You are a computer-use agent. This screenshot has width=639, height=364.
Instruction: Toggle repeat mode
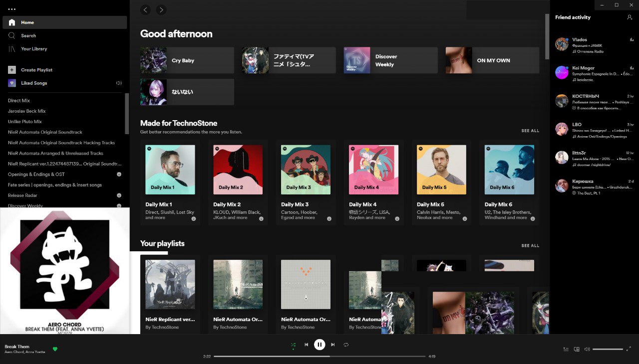pyautogui.click(x=346, y=345)
